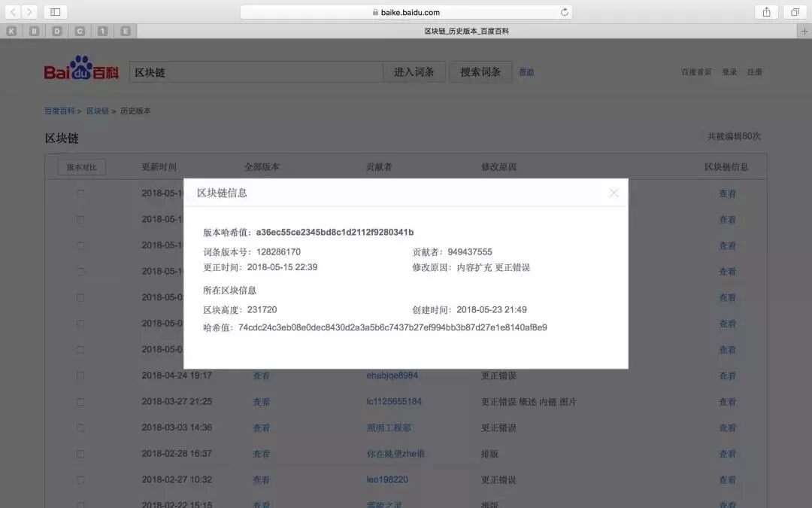
Task: Click the K bookmark in the favorites bar
Action: point(11,31)
